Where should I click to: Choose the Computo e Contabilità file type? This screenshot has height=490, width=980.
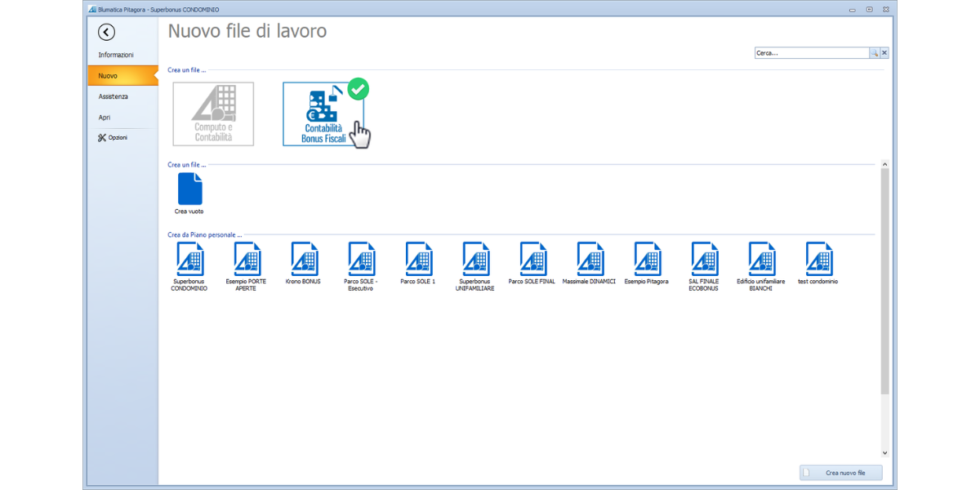coord(213,114)
